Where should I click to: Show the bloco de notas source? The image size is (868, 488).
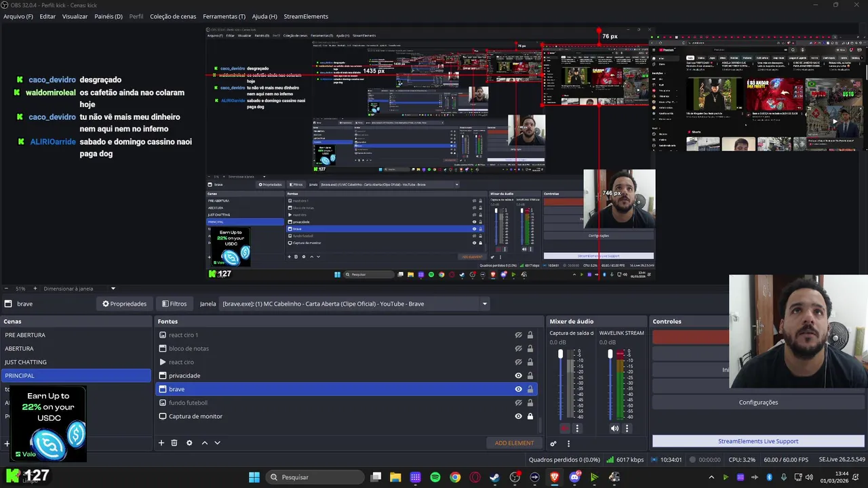pos(518,348)
